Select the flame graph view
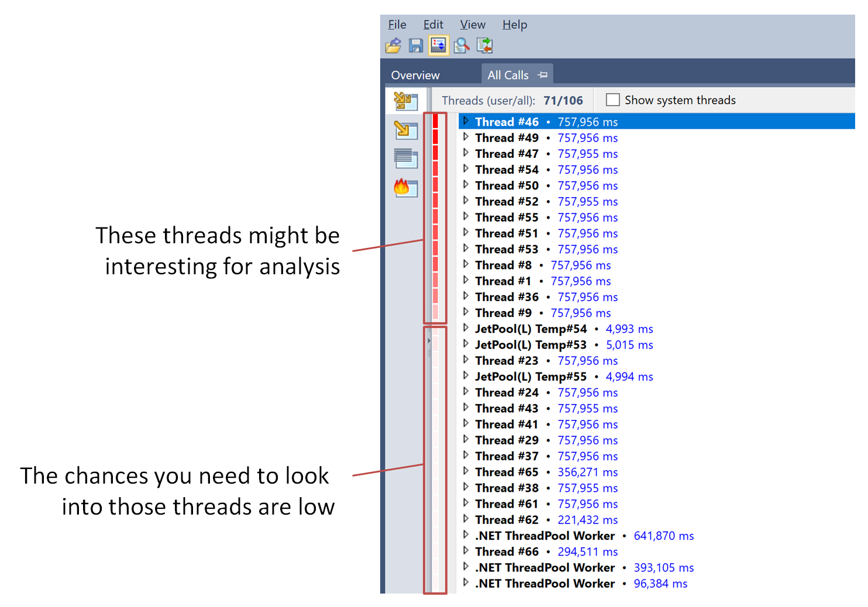This screenshot has height=607, width=868. coord(406,189)
